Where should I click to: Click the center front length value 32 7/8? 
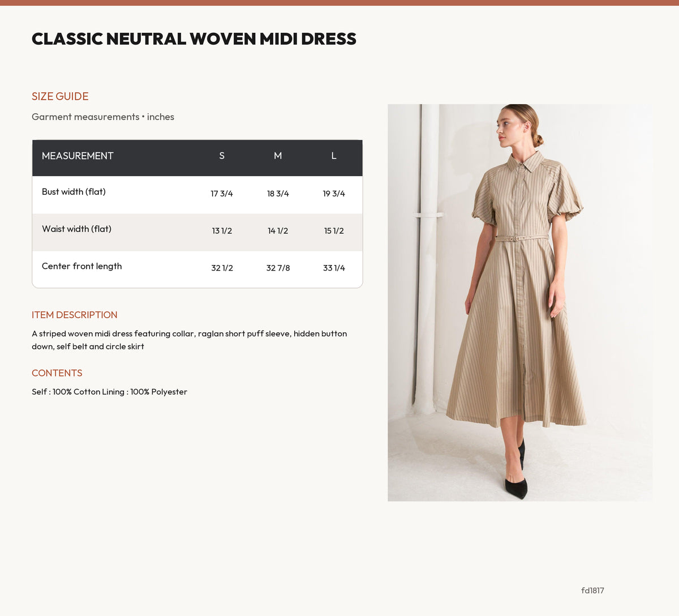pos(278,268)
